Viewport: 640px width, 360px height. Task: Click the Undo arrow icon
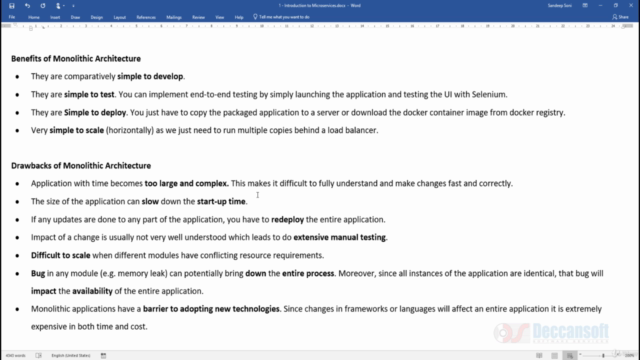click(x=27, y=6)
